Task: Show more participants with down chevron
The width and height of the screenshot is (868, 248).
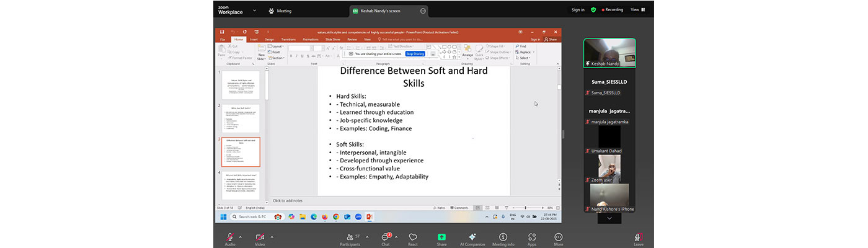Action: [x=609, y=218]
